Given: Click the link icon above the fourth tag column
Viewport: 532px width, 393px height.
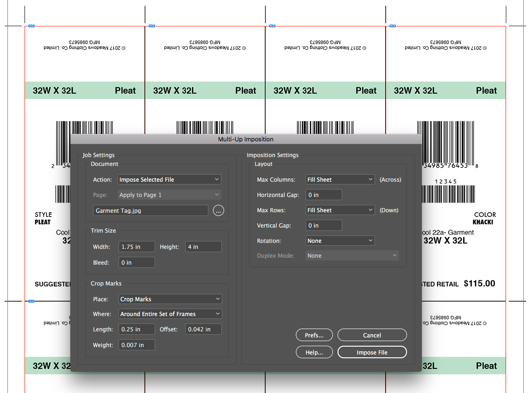Looking at the screenshot, I should (x=392, y=26).
